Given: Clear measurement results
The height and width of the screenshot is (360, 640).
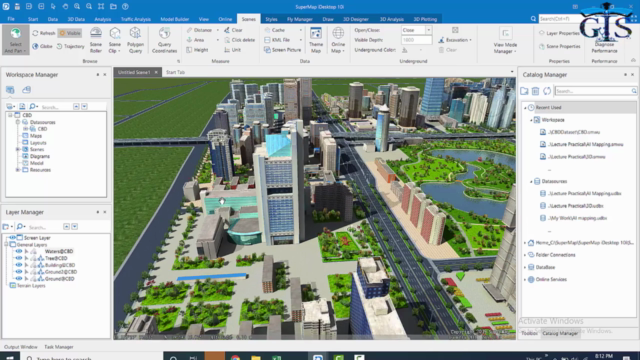Looking at the screenshot, I should pos(233,30).
